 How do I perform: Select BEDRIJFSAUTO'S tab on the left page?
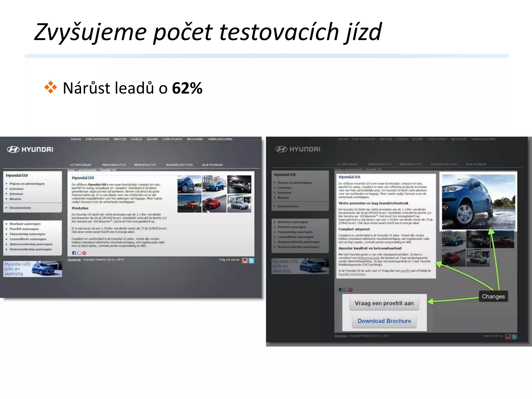(x=145, y=165)
